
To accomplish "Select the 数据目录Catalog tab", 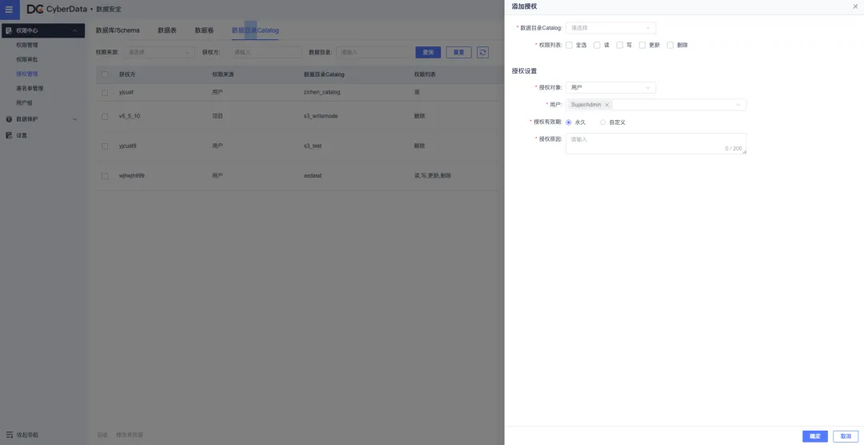I will pos(255,30).
